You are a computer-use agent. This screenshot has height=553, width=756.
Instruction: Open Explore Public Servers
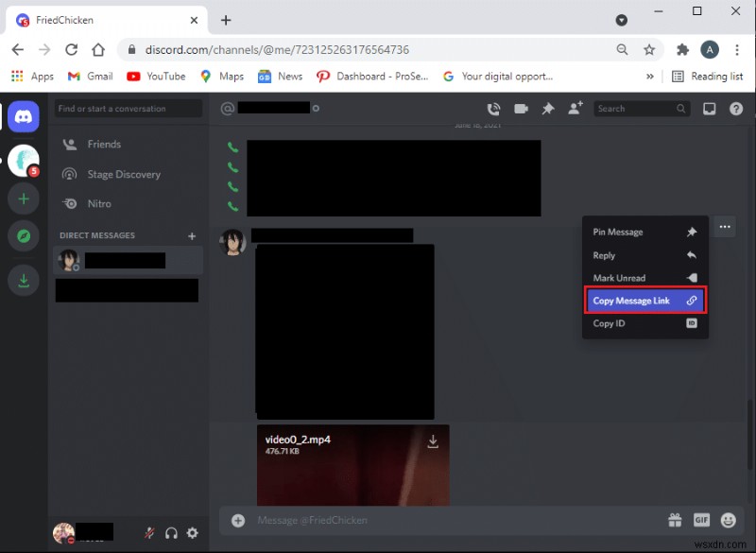tap(23, 236)
